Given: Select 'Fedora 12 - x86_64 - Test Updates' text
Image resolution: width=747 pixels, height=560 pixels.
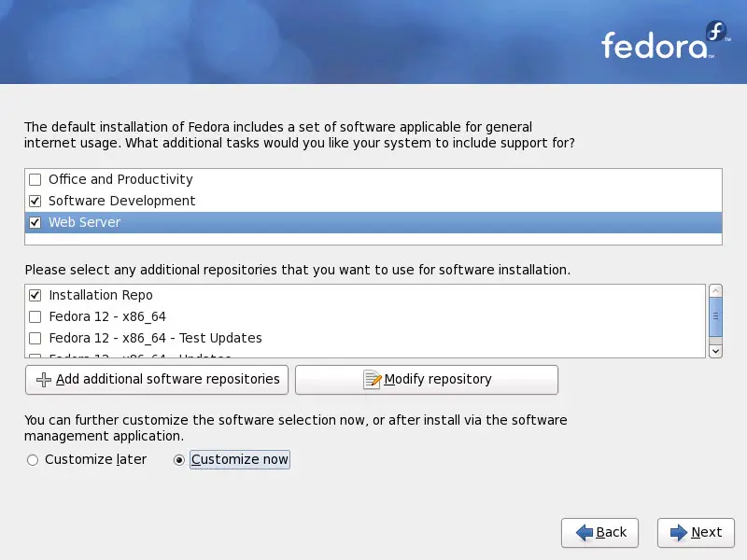Looking at the screenshot, I should tap(155, 338).
